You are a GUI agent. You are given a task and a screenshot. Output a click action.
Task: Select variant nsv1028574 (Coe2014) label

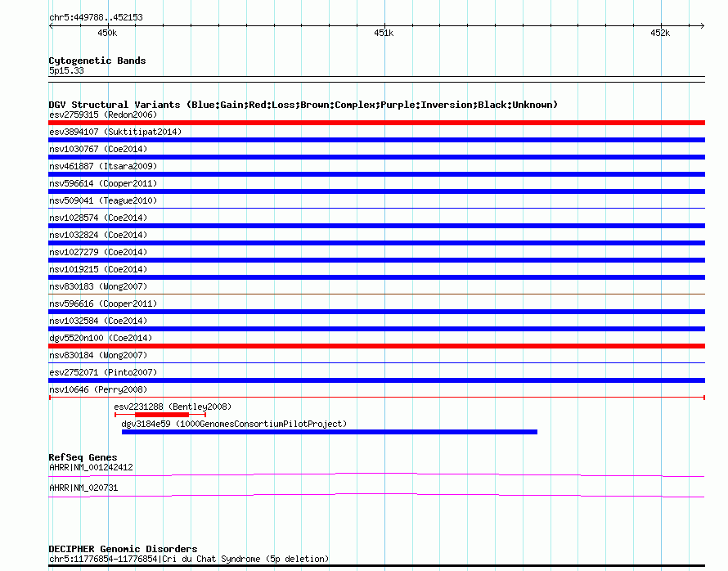click(98, 218)
